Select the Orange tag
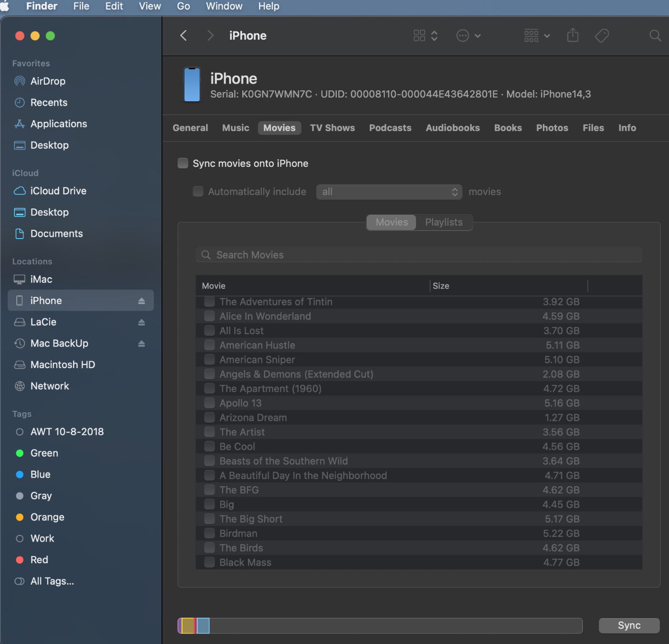The width and height of the screenshot is (669, 644). pyautogui.click(x=47, y=517)
